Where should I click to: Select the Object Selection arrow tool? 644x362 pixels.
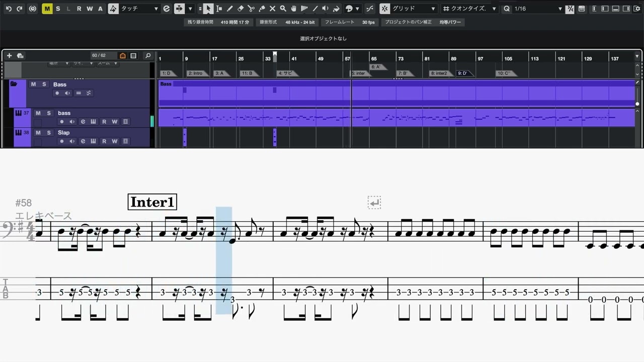[x=208, y=9]
